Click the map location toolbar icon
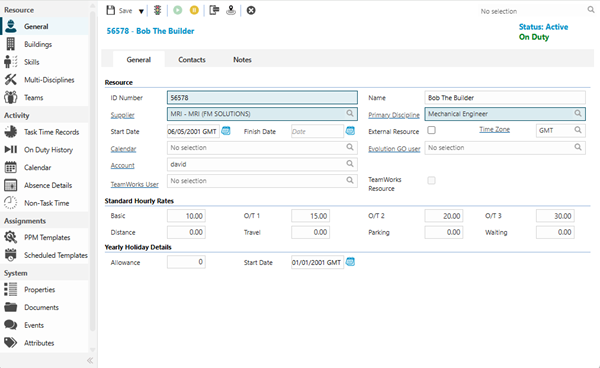 click(x=231, y=10)
